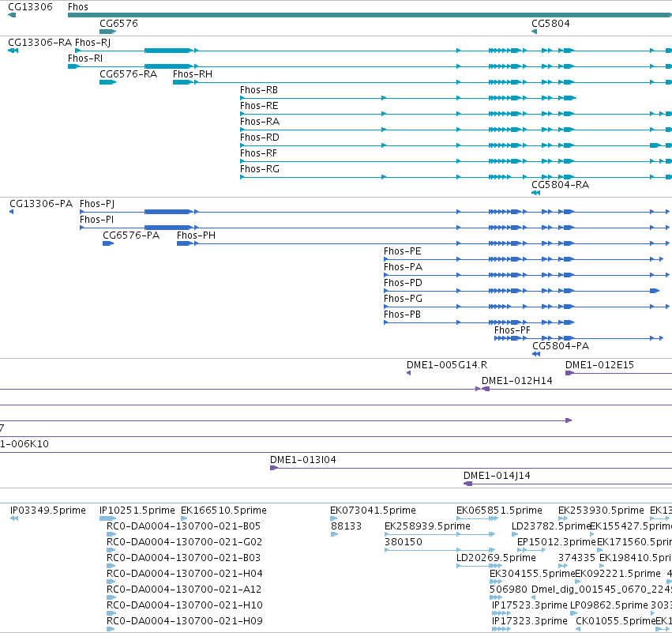Select the RC0-DA0004-130700-021-H10 label
672x633 pixels.
point(184,605)
